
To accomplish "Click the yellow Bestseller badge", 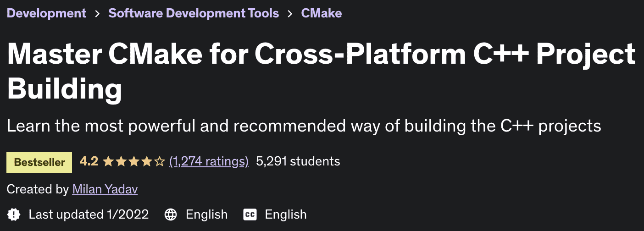I will 39,162.
